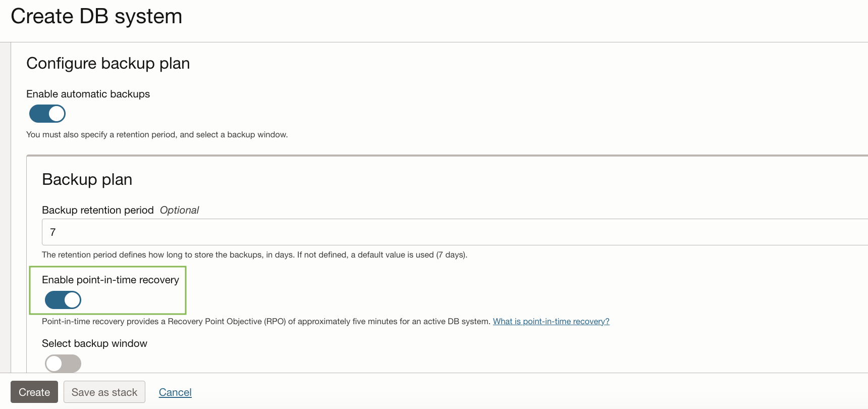Click the Configure backup plan heading
Image resolution: width=868 pixels, height=409 pixels.
point(108,63)
